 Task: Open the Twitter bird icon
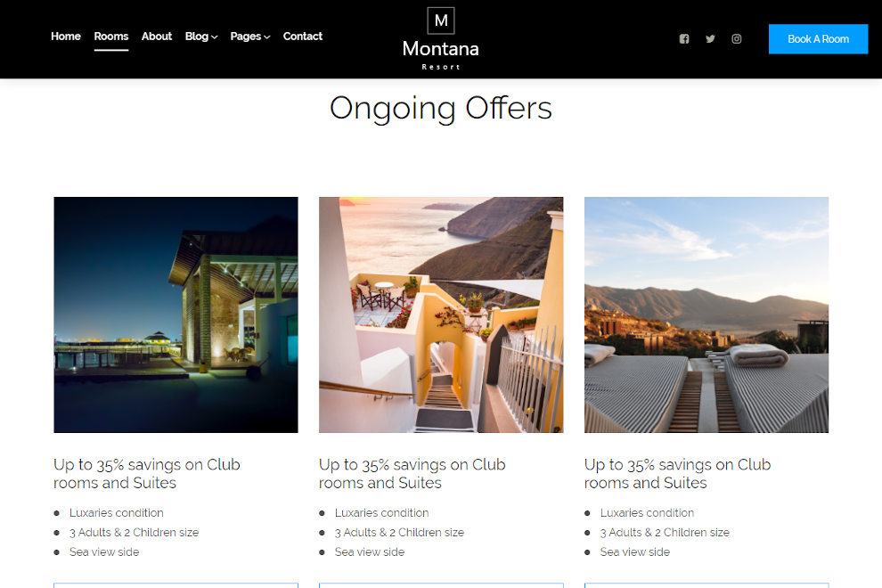pos(710,39)
